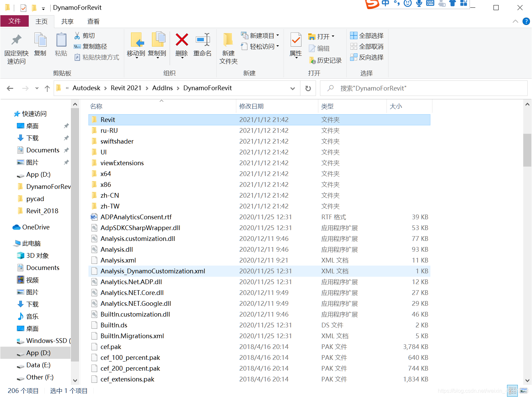Click the search DynamoForRevit input box
532x397 pixels.
click(424, 88)
